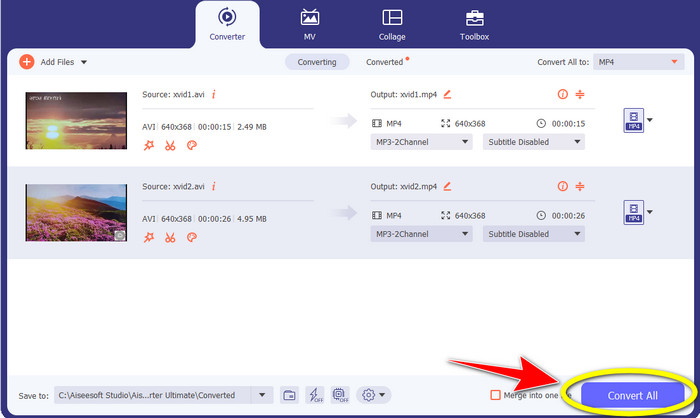The height and width of the screenshot is (418, 700).
Task: Select the xvid2.avi flower field thumbnail
Action: coord(76,212)
